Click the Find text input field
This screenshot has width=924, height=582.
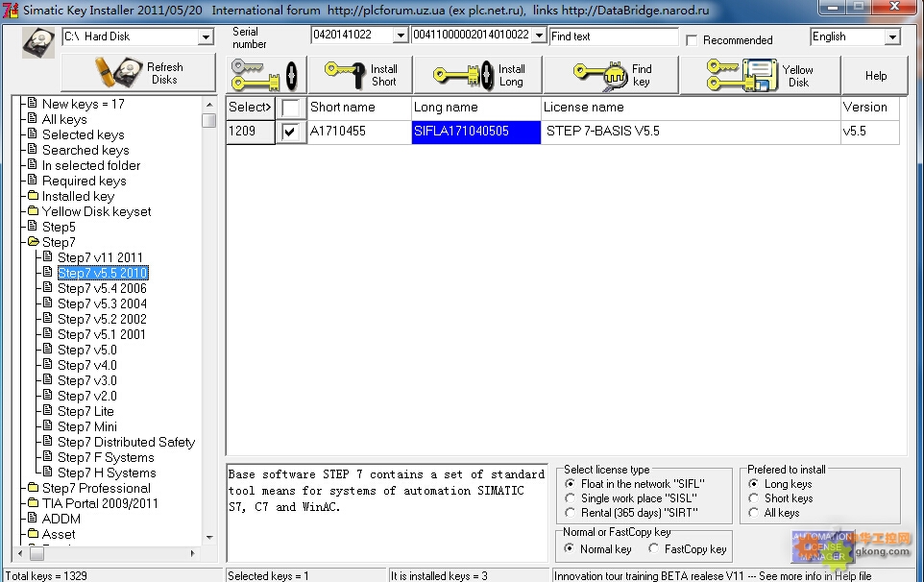coord(614,36)
